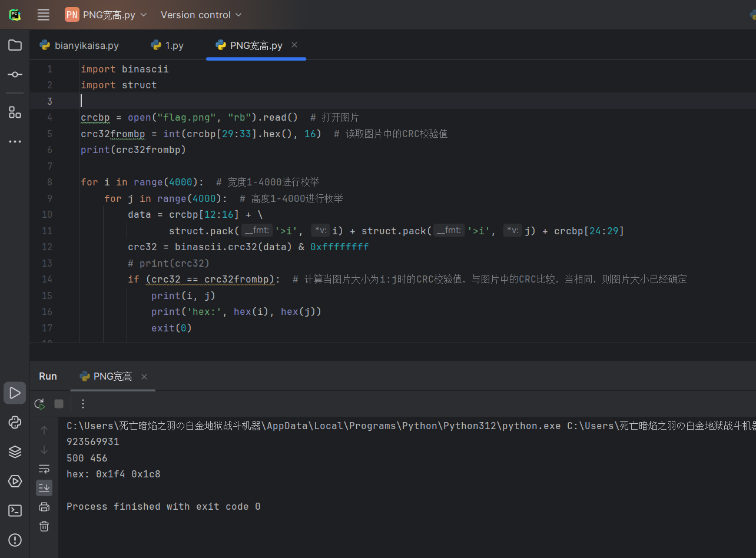This screenshot has height=558, width=756.
Task: Click console output 'hex: 0x1f4 0x1c8'
Action: click(114, 474)
